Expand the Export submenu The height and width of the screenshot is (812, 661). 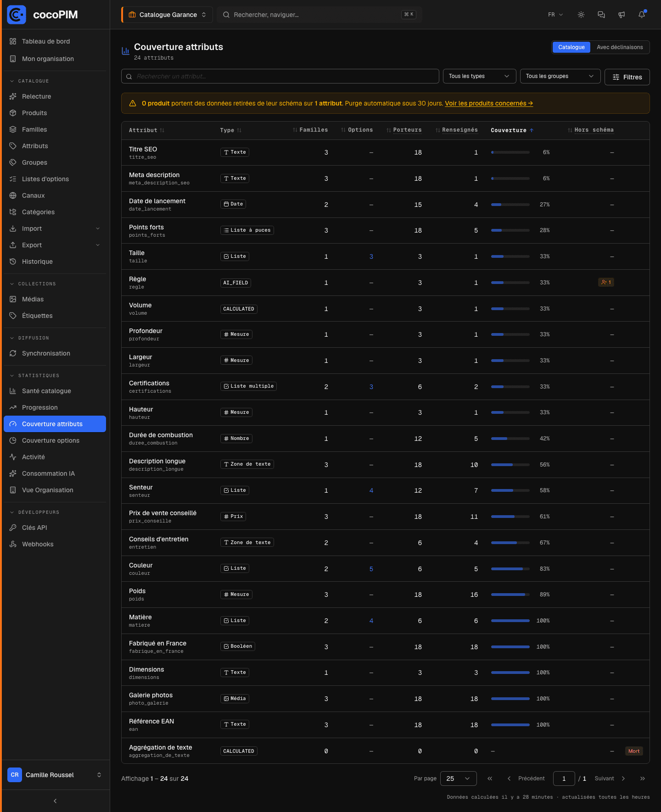(55, 245)
